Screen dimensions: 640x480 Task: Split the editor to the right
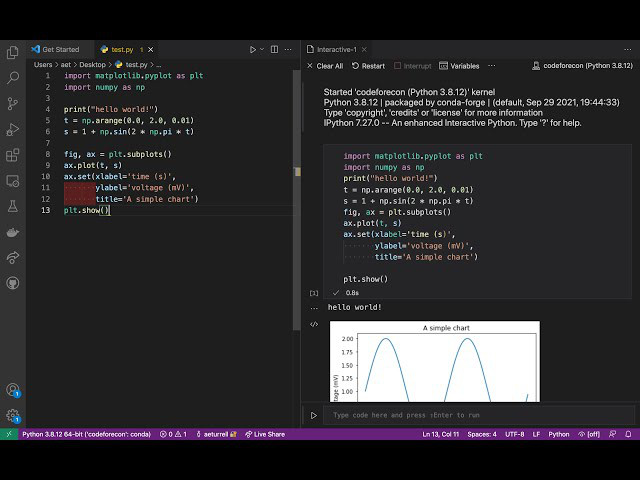tap(276, 49)
